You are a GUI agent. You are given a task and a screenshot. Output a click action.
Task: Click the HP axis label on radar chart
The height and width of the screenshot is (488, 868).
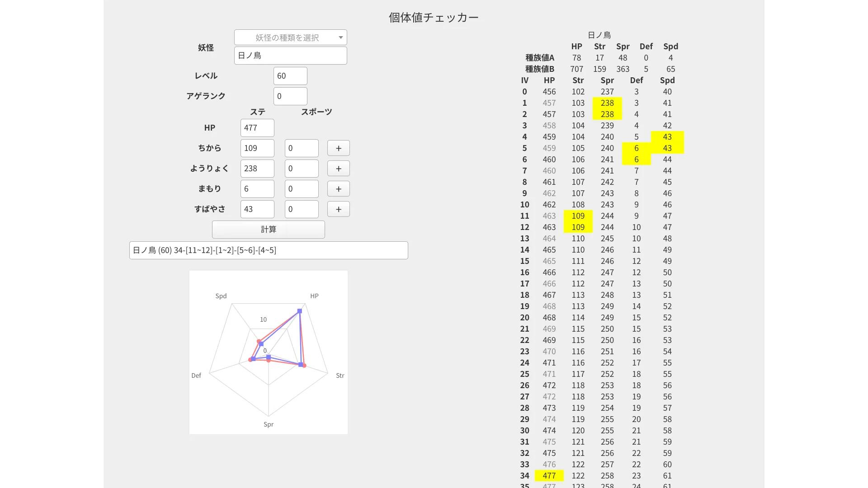[x=314, y=296]
